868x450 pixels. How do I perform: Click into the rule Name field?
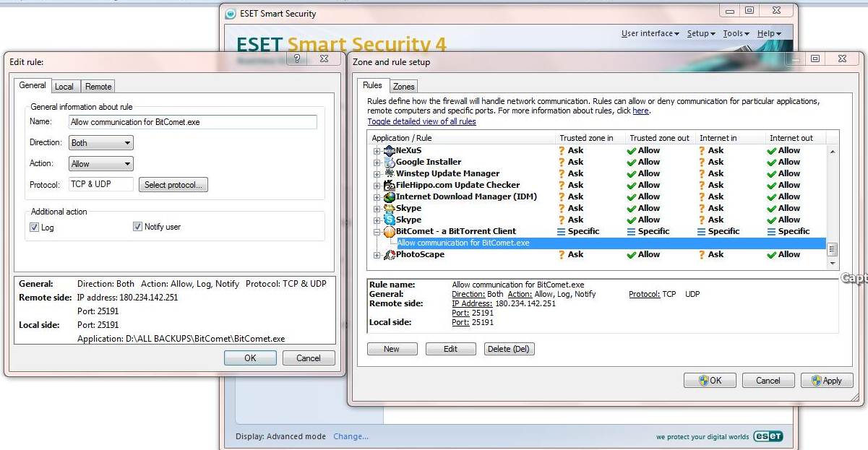click(x=193, y=122)
